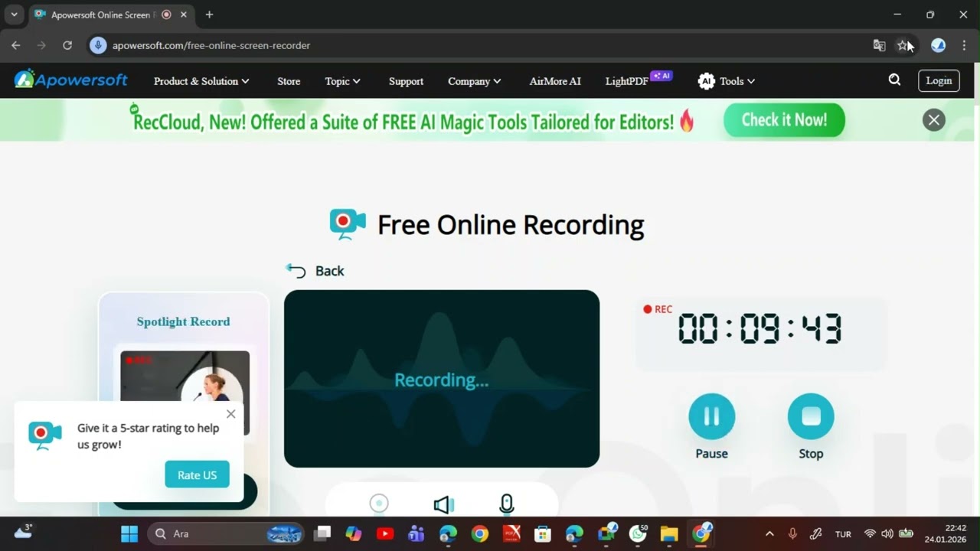Show hidden system tray icons
The width and height of the screenshot is (980, 551).
[x=769, y=533]
